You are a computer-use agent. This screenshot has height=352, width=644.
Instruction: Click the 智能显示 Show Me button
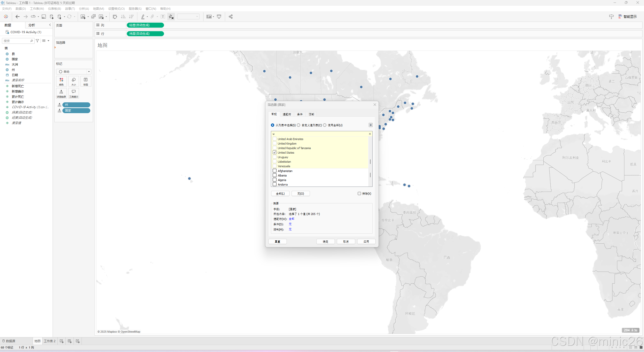click(x=627, y=17)
